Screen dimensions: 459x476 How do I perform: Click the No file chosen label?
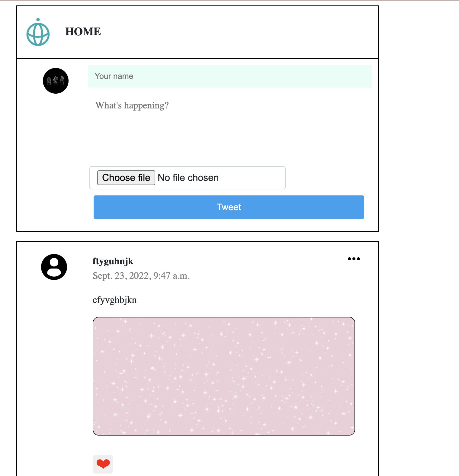[x=188, y=178]
